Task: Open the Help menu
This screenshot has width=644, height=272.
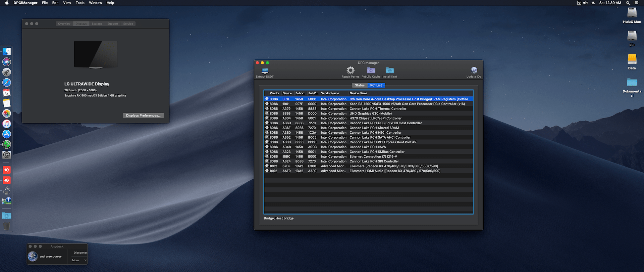Action: tap(110, 3)
